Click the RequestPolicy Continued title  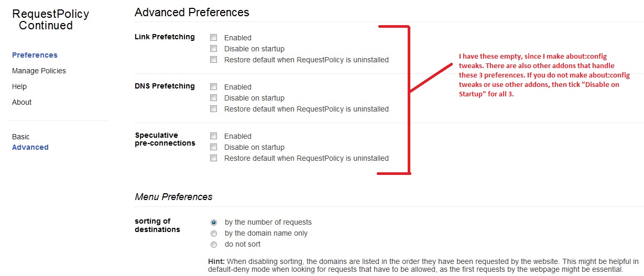pyautogui.click(x=50, y=20)
